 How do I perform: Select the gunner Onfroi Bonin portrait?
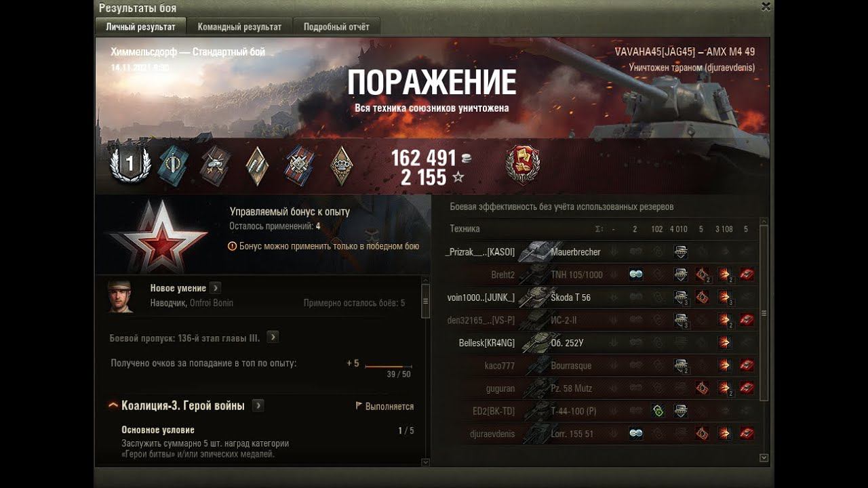tap(121, 296)
